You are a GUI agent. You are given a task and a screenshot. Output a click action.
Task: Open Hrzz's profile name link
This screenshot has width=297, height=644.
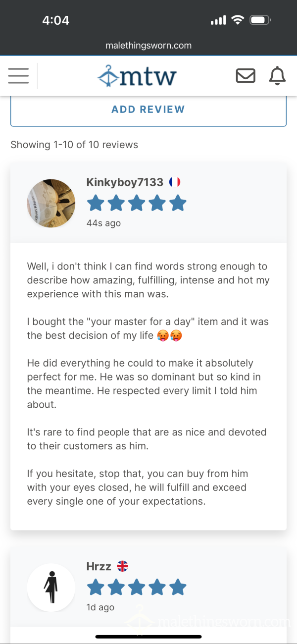point(99,566)
